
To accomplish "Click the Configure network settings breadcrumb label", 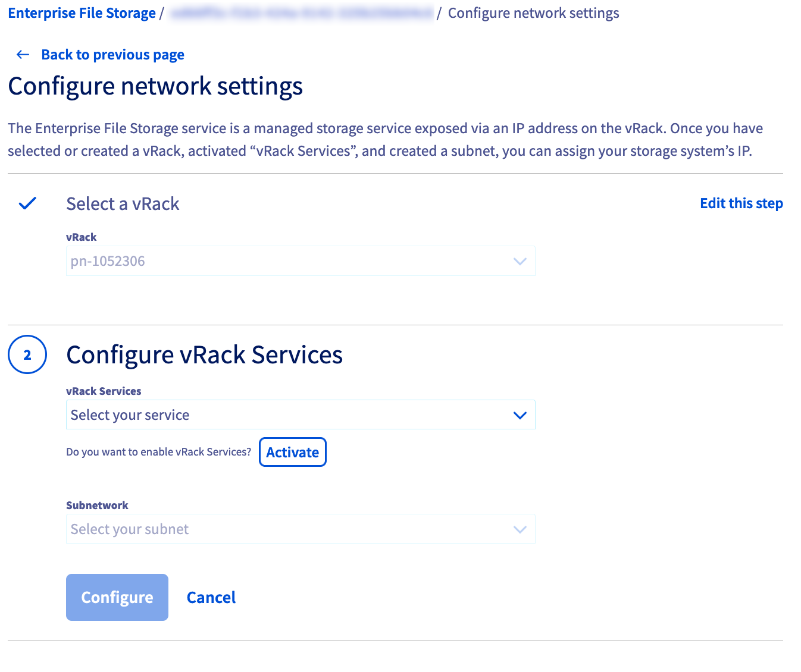I will click(x=533, y=12).
